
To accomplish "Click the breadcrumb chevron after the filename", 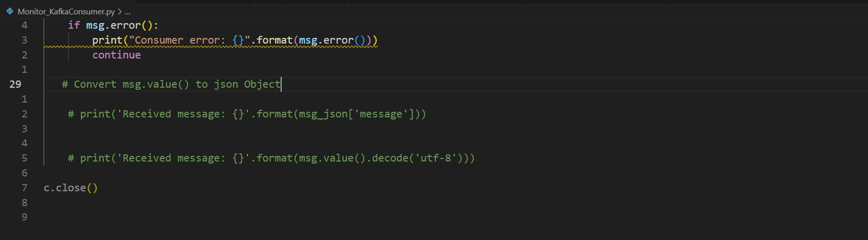I will [120, 11].
